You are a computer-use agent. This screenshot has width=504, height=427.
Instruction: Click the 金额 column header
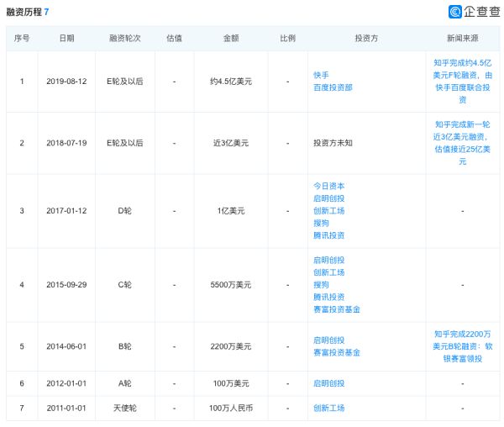click(x=231, y=39)
